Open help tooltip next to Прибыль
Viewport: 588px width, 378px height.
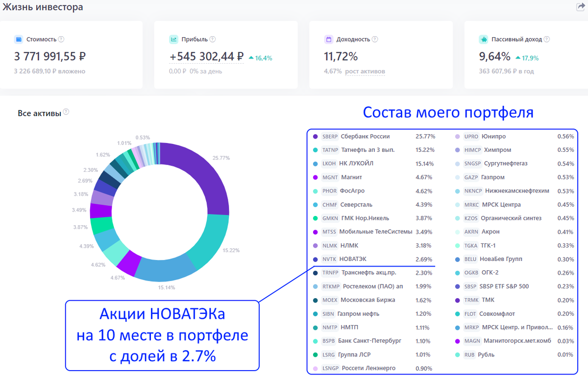(213, 39)
